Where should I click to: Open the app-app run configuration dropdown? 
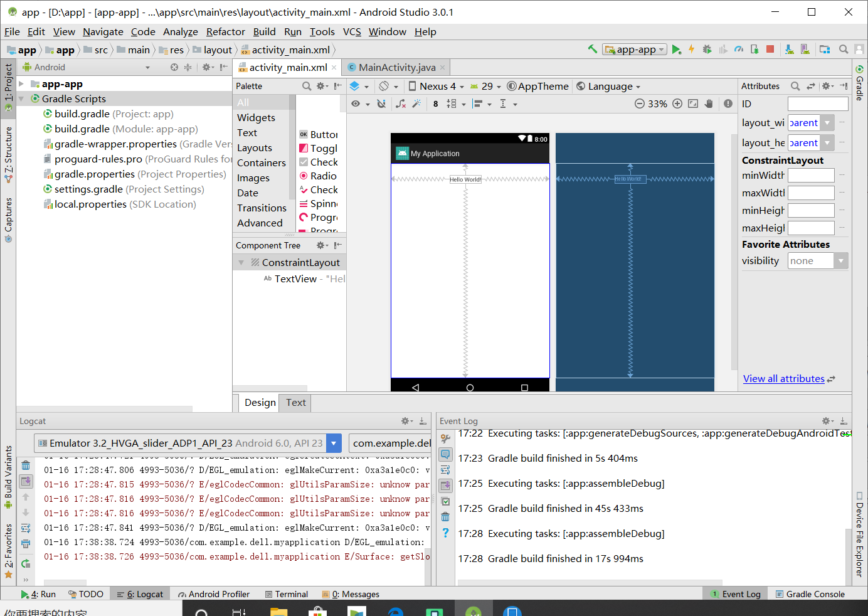pyautogui.click(x=634, y=50)
